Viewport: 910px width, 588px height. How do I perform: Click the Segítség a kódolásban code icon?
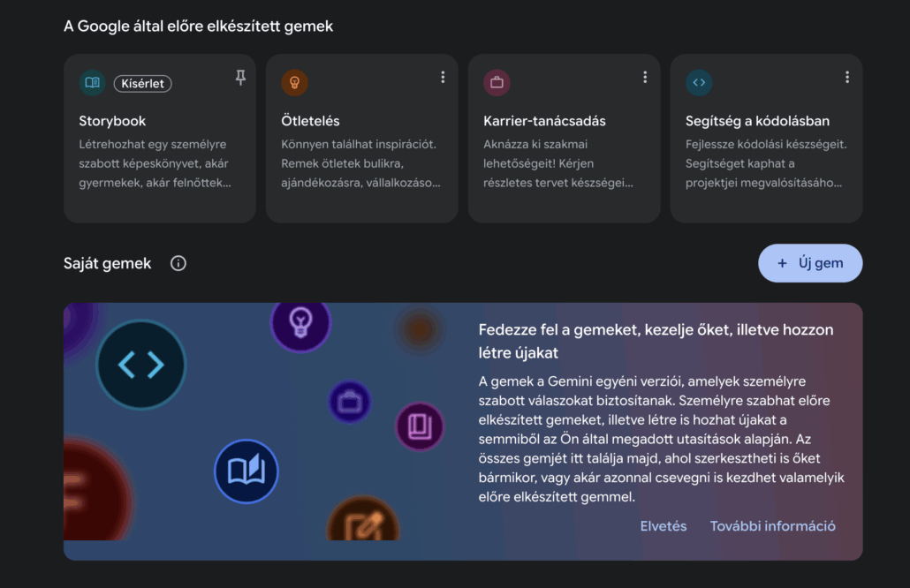click(699, 83)
